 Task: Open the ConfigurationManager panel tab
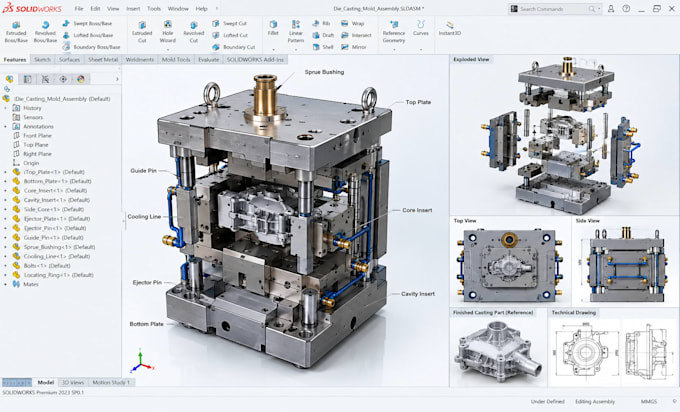tap(45, 79)
